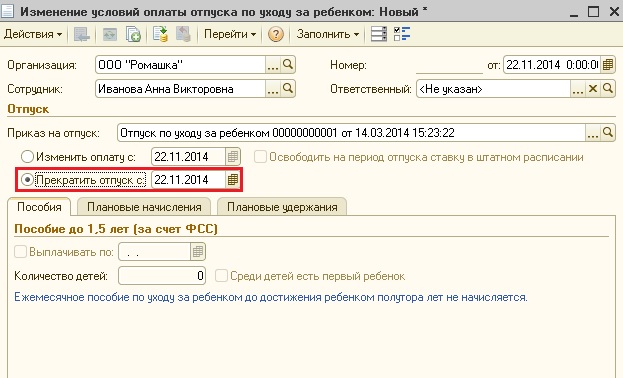Open selection for Приказ на отпуск
This screenshot has height=378, width=623.
coord(593,133)
